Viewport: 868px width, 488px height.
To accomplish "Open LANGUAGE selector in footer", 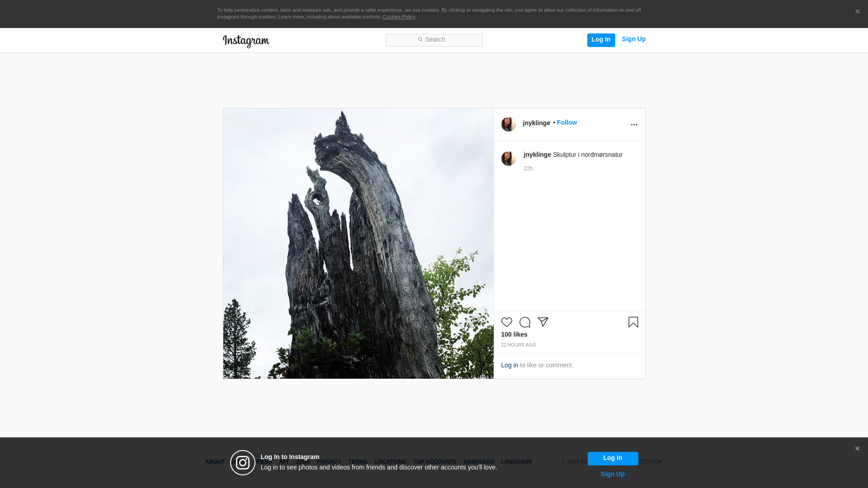I will click(516, 462).
